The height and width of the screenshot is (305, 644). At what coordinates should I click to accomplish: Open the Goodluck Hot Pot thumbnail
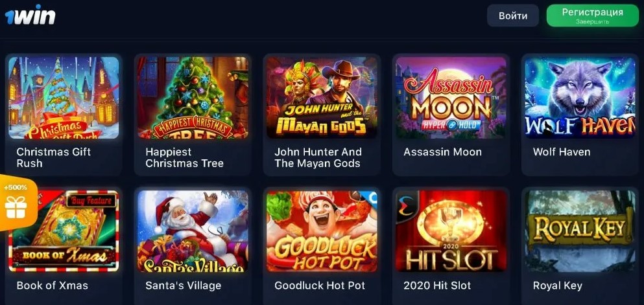pyautogui.click(x=322, y=231)
